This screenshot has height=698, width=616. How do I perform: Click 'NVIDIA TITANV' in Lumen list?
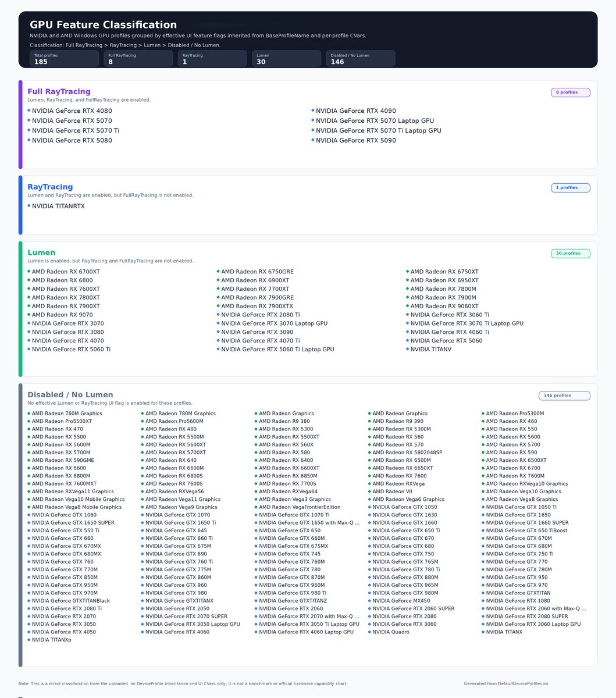pyautogui.click(x=429, y=349)
